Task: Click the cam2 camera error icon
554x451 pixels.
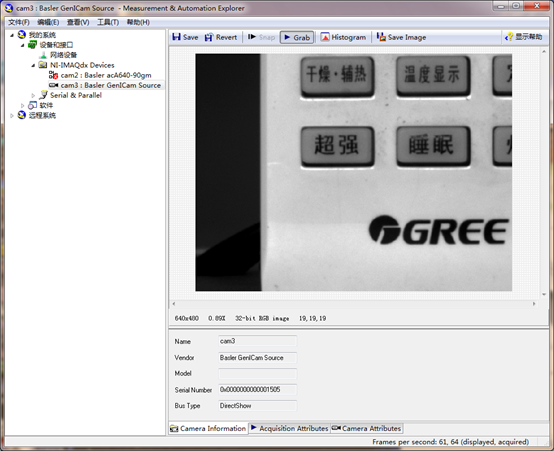Action: pyautogui.click(x=53, y=75)
